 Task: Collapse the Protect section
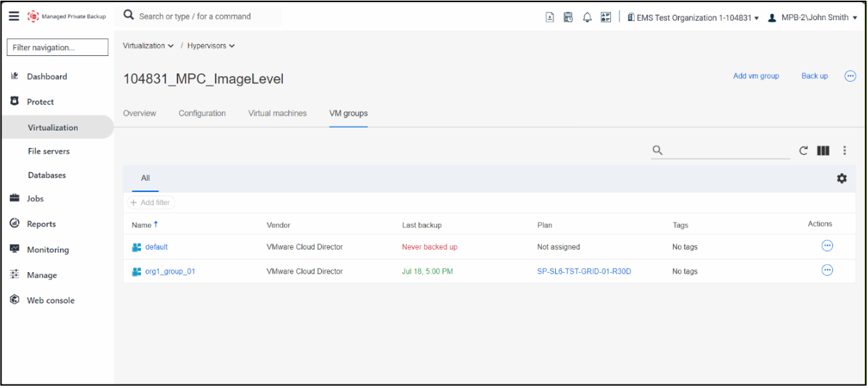pyautogui.click(x=40, y=102)
